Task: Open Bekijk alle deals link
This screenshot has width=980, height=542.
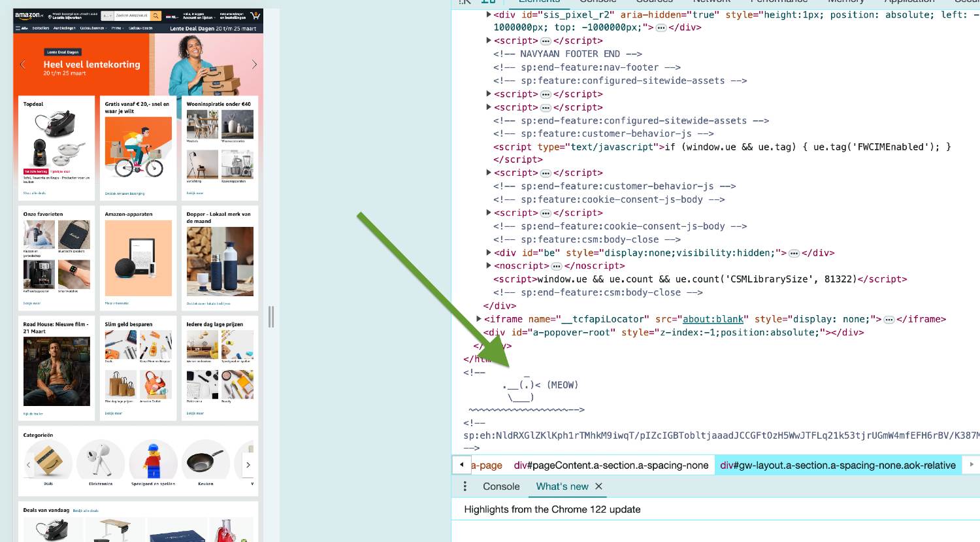Action: pyautogui.click(x=86, y=511)
